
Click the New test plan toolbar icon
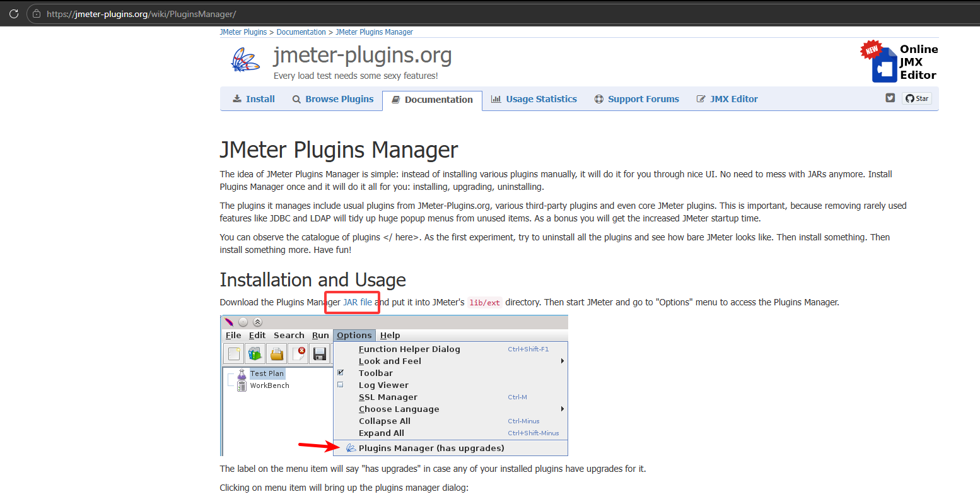pos(234,354)
